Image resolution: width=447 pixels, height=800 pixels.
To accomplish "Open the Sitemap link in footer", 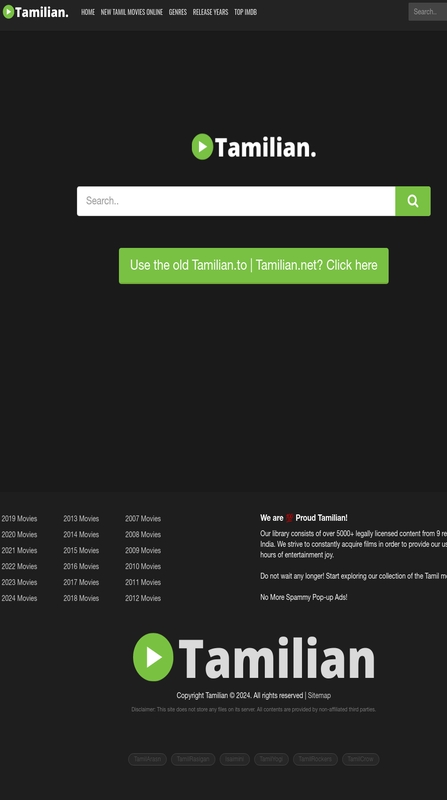I will point(319,695).
